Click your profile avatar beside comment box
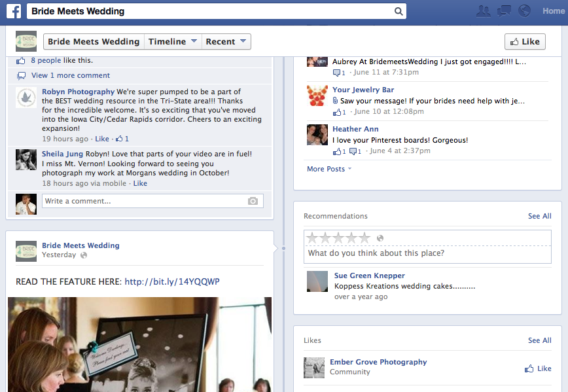The height and width of the screenshot is (392, 568). pos(26,204)
